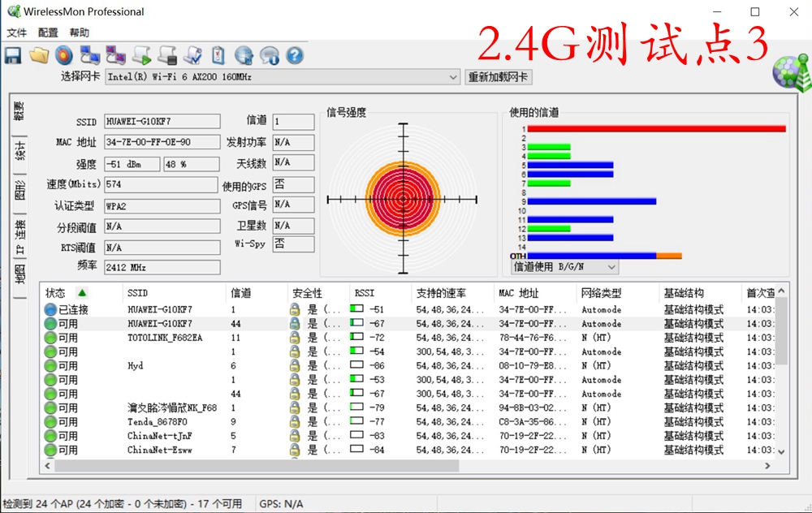Open the 选择网卡 adapter dropdown
Screen dimensions: 812x513
(454, 77)
